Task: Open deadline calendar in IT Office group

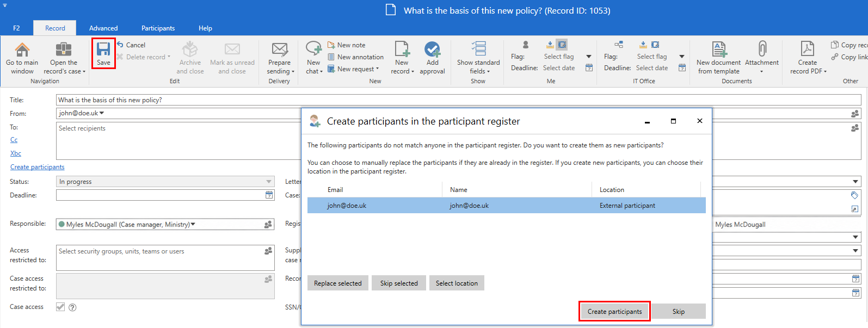Action: (682, 68)
